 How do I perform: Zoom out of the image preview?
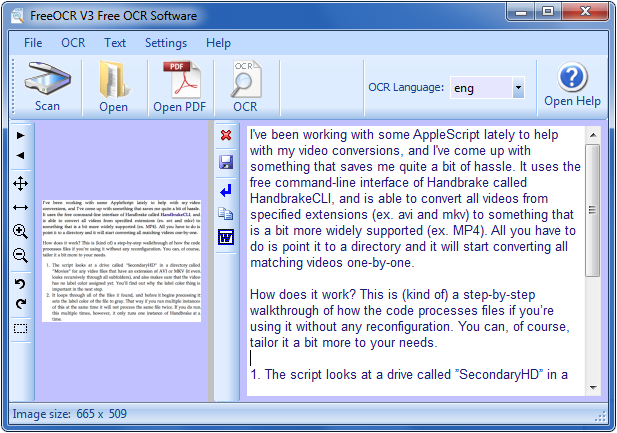20,255
